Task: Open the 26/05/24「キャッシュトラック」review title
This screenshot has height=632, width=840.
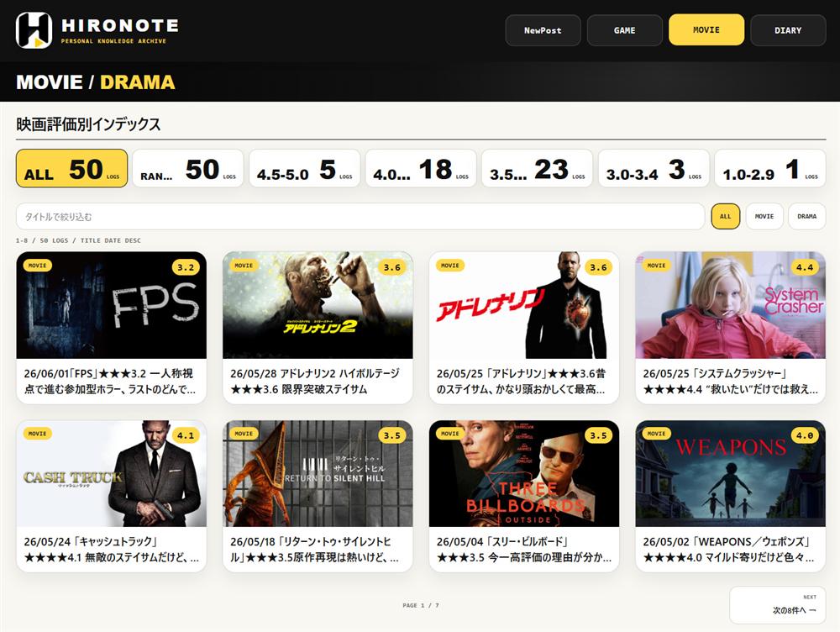Action: coord(112,550)
